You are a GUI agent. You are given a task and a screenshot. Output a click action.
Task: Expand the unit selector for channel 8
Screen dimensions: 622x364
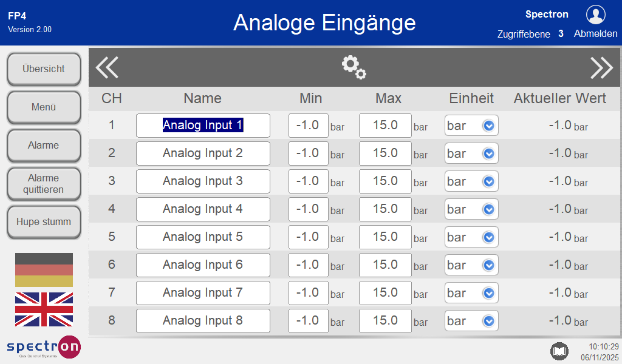(x=471, y=321)
